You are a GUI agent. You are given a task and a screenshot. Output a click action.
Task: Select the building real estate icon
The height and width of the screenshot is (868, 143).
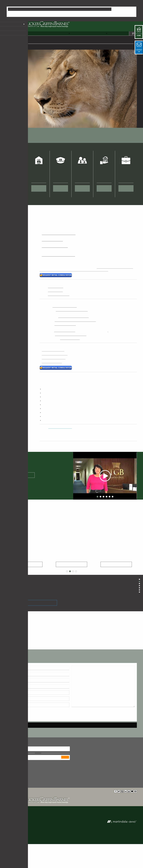[x=104, y=160]
